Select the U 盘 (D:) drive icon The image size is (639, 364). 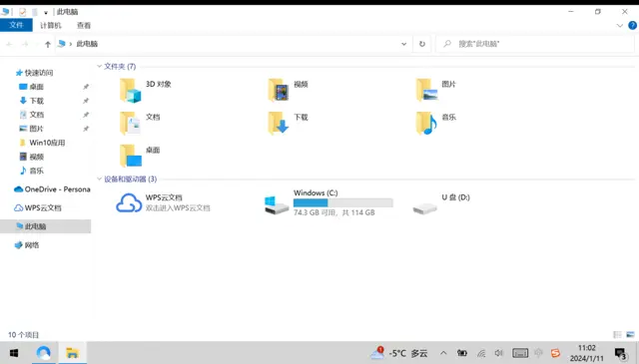point(424,208)
